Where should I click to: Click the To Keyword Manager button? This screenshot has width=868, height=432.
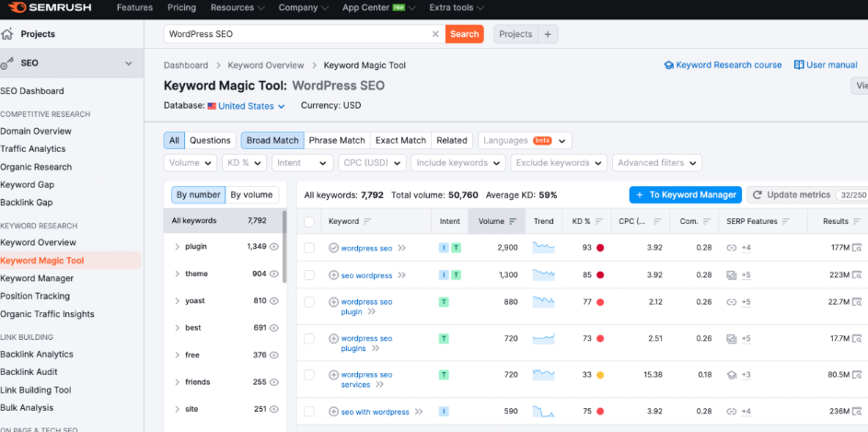(x=685, y=195)
